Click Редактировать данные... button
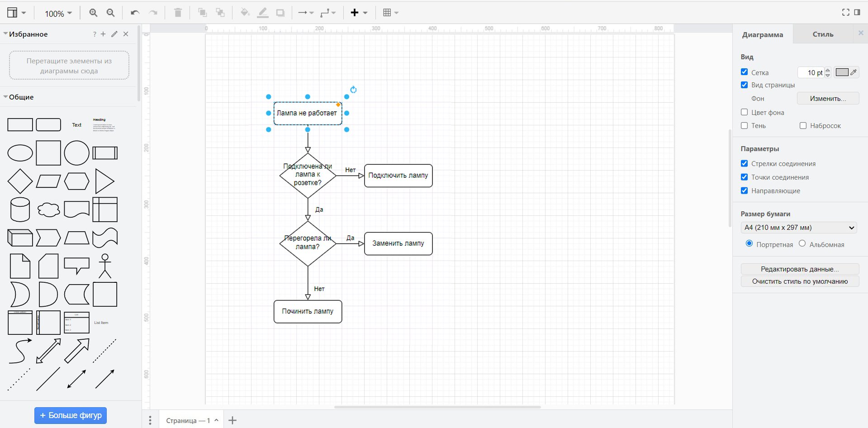Viewport: 868px width, 428px height. 800,269
